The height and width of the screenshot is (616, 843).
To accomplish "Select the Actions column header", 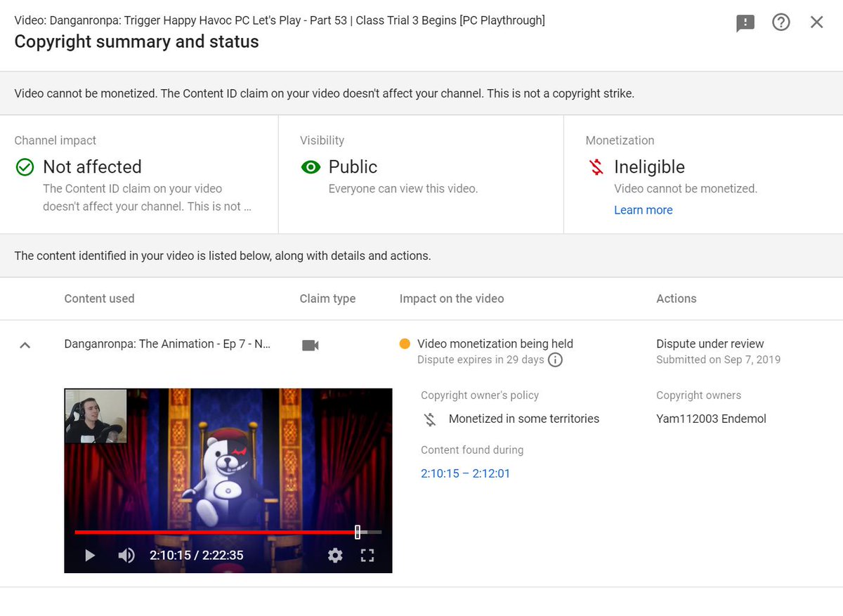I will [677, 299].
